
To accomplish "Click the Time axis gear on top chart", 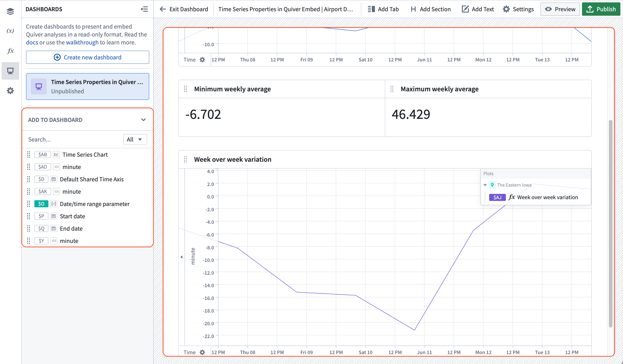I will pyautogui.click(x=202, y=60).
